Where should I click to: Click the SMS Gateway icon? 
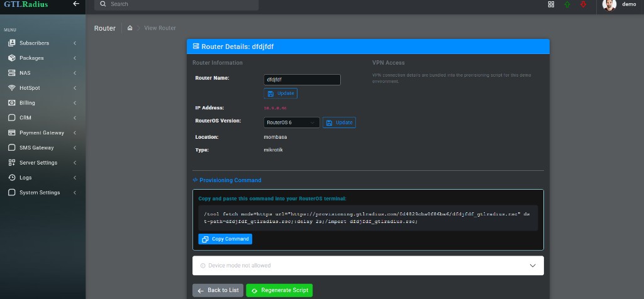tap(12, 148)
